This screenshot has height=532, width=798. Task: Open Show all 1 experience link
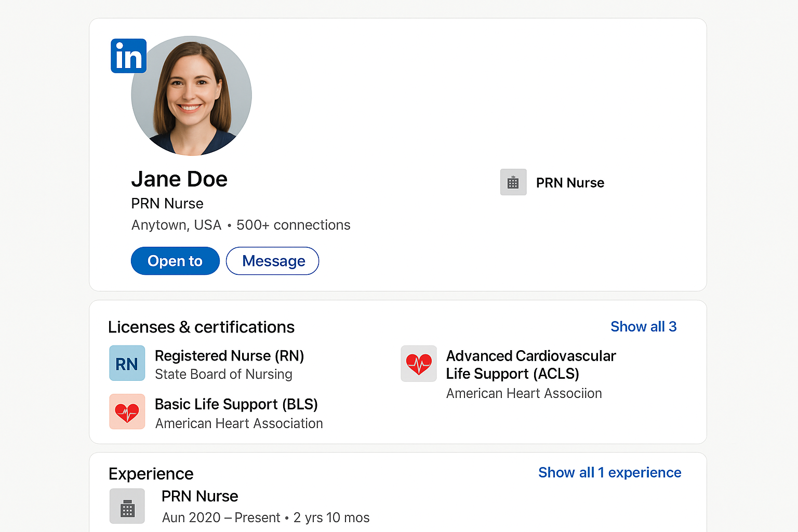tap(610, 472)
